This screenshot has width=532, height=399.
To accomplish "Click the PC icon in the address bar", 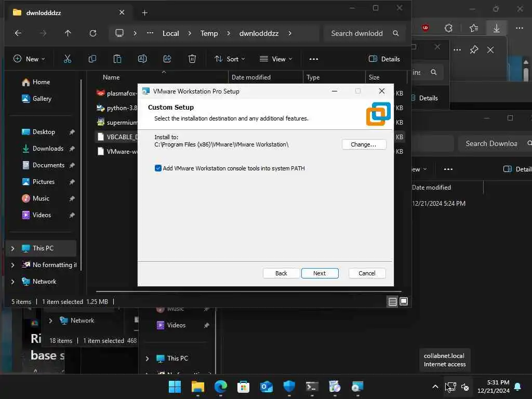I will tap(119, 33).
